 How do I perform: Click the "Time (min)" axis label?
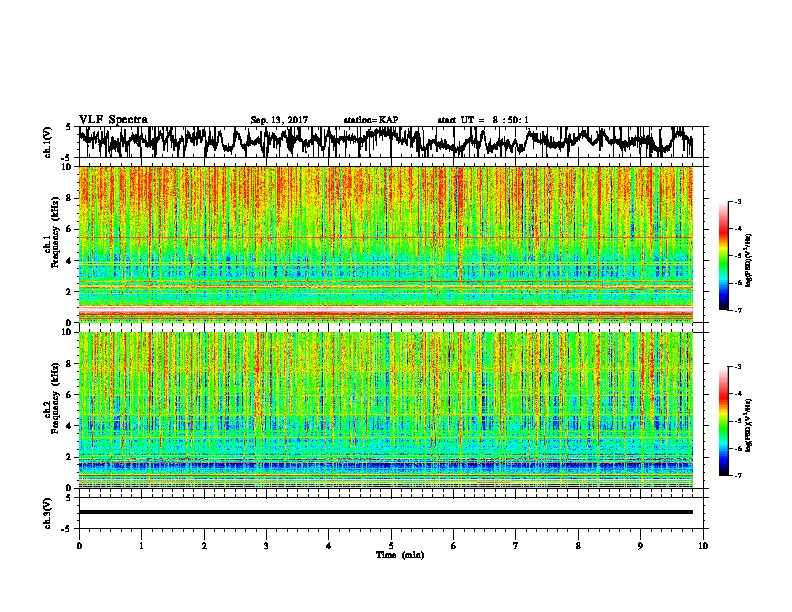400,555
